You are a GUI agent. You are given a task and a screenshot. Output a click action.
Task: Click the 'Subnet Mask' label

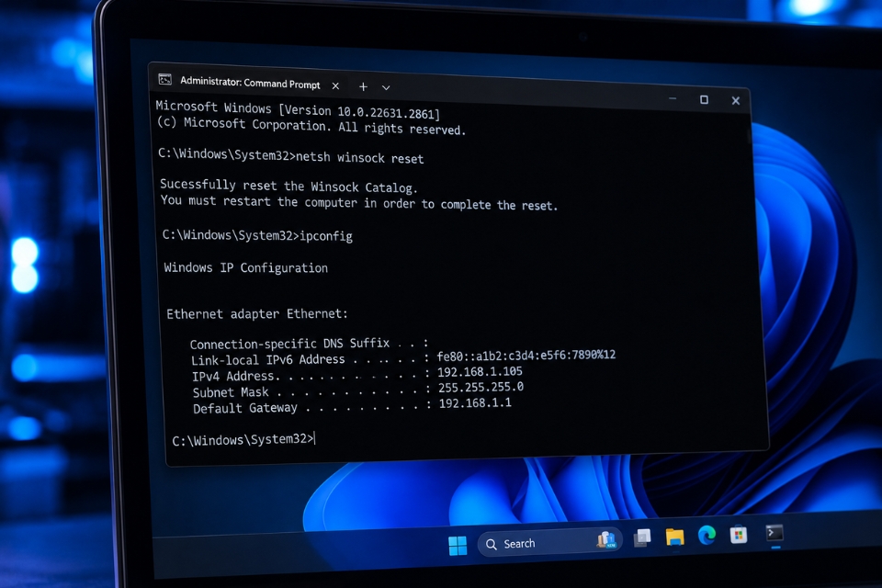(x=231, y=391)
